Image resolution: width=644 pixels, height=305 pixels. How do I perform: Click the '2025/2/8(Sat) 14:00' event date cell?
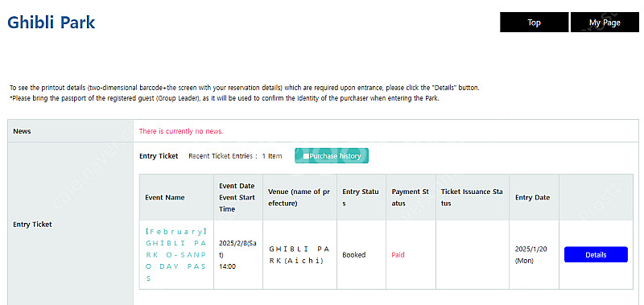[237, 254]
